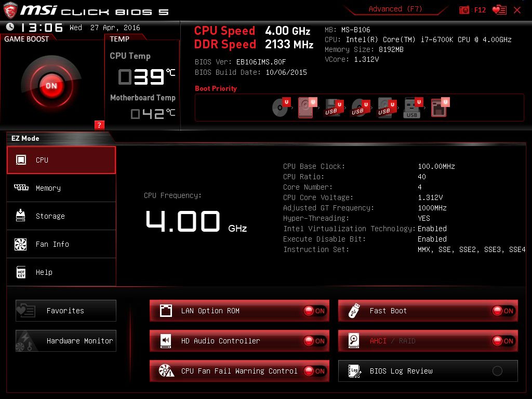Click the Motherboard Temp 042°C reading

pyautogui.click(x=153, y=114)
